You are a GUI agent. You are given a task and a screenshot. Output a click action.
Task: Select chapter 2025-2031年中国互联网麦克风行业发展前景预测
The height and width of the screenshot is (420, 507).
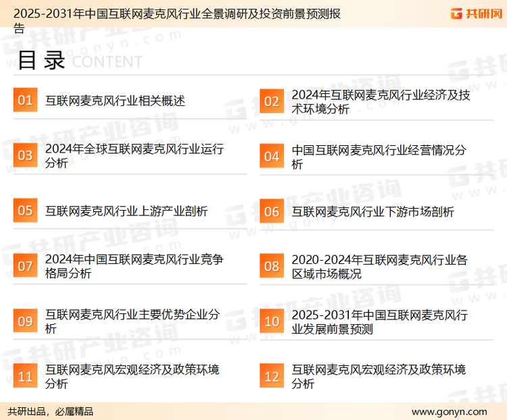(380, 322)
